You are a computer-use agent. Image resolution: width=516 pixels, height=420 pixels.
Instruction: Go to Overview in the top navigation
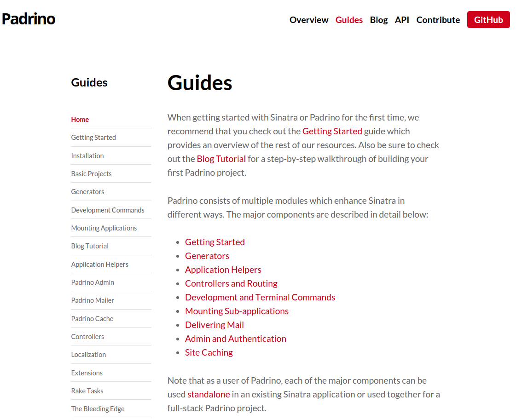309,20
